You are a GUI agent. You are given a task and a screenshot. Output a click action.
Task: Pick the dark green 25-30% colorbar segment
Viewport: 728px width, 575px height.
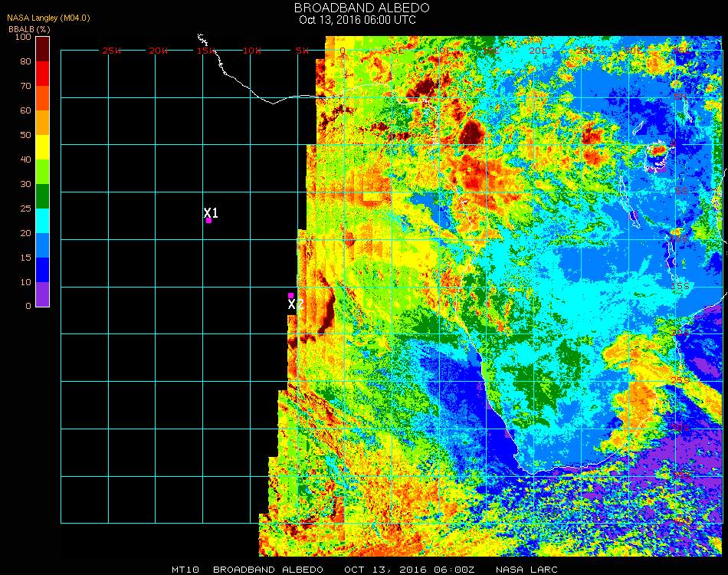[42, 196]
